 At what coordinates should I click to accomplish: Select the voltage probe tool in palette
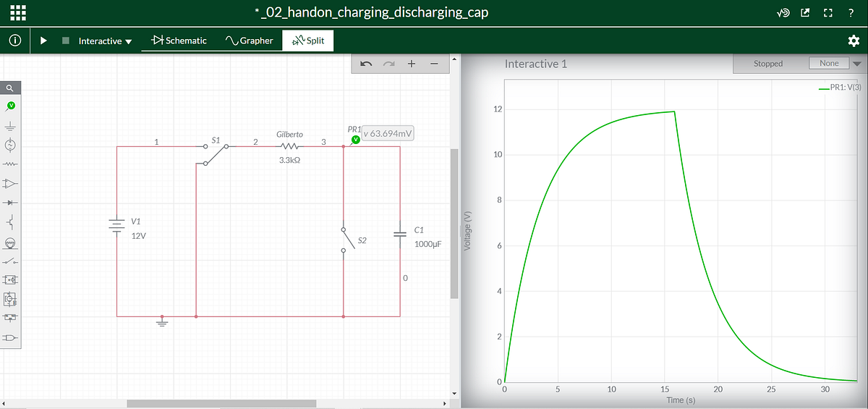[10, 107]
